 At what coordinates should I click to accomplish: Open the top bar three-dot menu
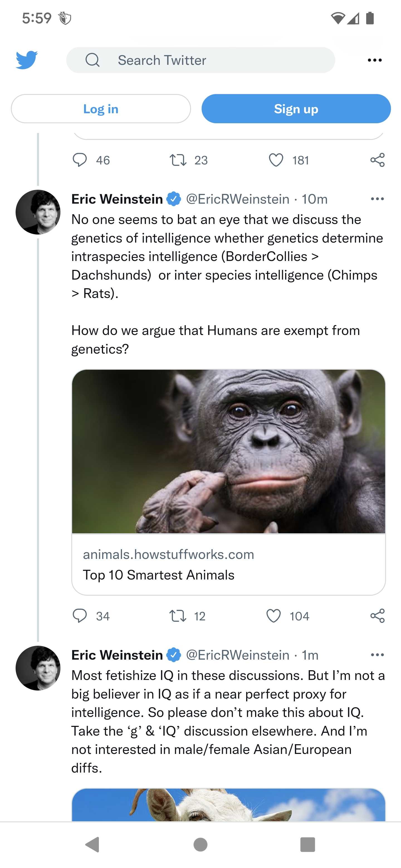click(x=375, y=60)
